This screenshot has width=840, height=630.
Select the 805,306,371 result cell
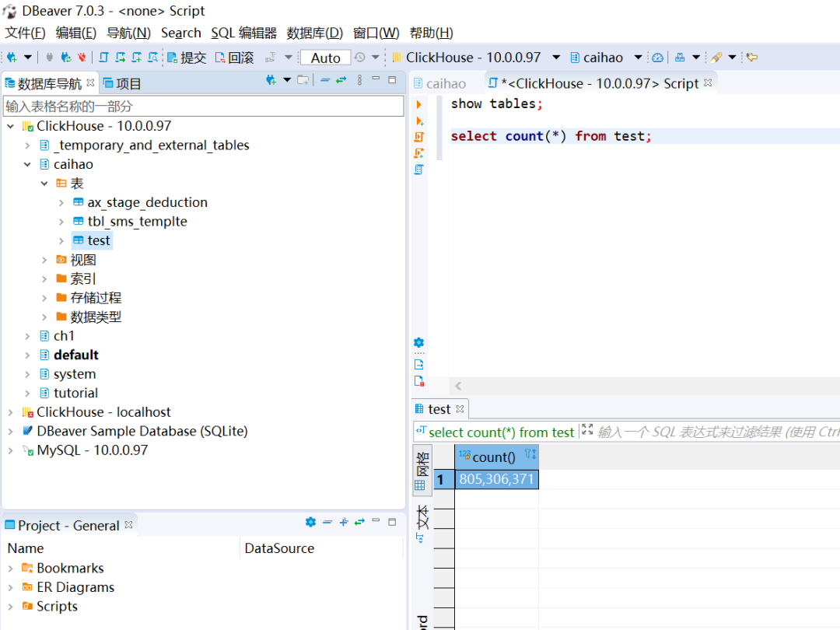(496, 479)
